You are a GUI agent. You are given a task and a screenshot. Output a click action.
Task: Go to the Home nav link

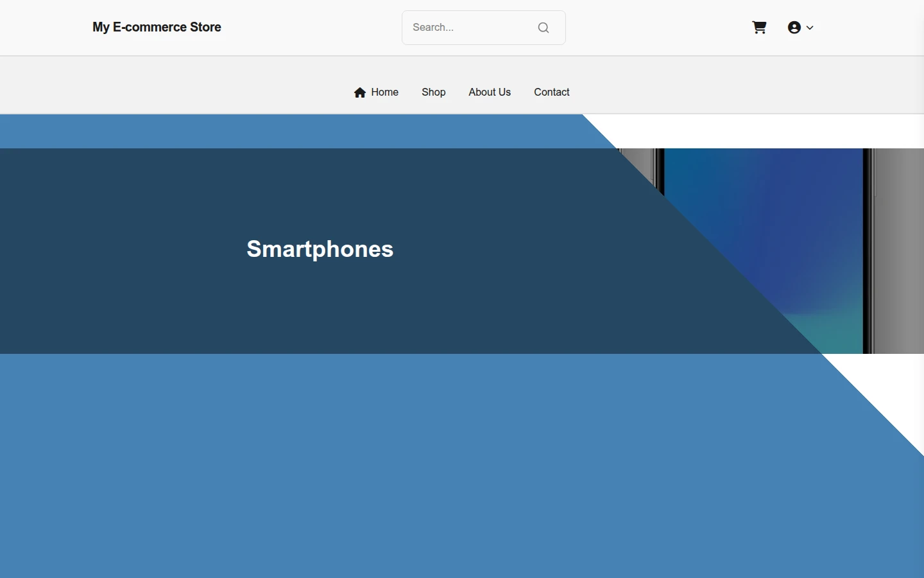376,92
